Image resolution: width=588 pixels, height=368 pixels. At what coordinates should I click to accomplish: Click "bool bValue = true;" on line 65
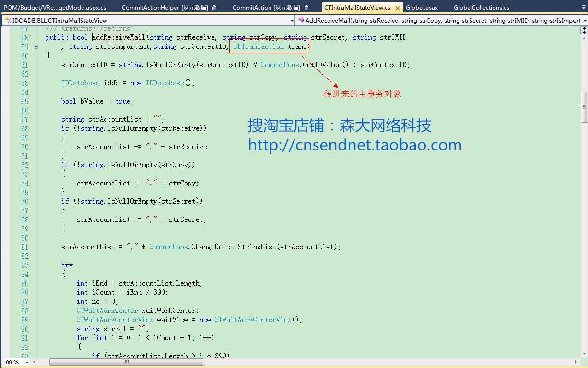[97, 101]
